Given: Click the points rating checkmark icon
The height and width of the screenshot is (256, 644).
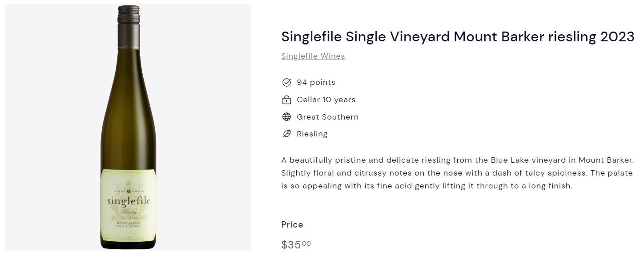Looking at the screenshot, I should click(x=287, y=83).
